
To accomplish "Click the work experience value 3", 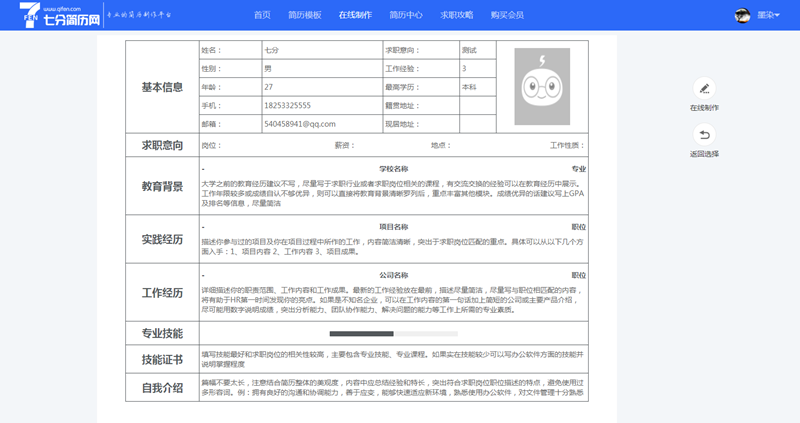I will [x=464, y=68].
